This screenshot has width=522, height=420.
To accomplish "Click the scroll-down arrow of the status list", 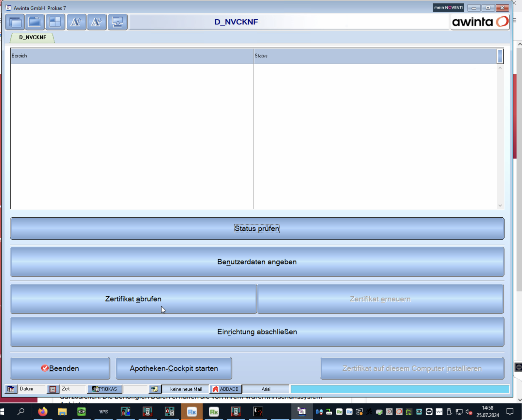I will click(x=500, y=206).
